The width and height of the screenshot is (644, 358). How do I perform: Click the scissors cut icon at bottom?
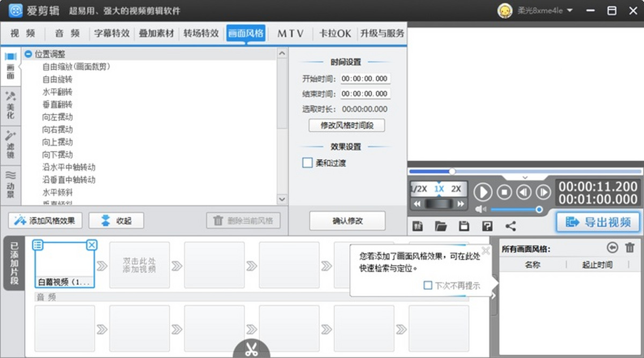coord(251,349)
